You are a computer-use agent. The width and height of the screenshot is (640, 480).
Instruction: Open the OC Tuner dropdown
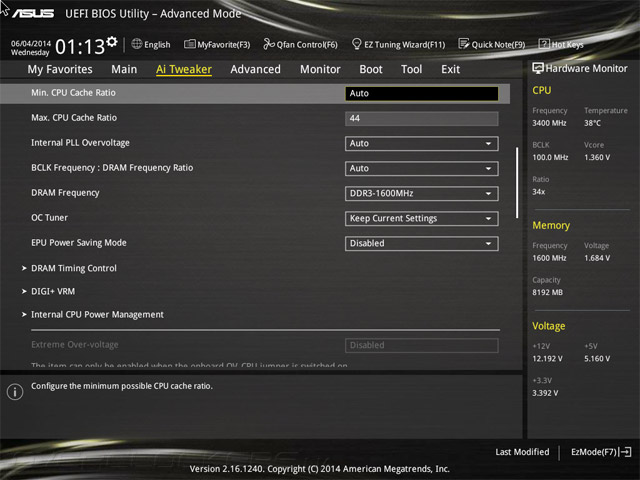pos(422,218)
